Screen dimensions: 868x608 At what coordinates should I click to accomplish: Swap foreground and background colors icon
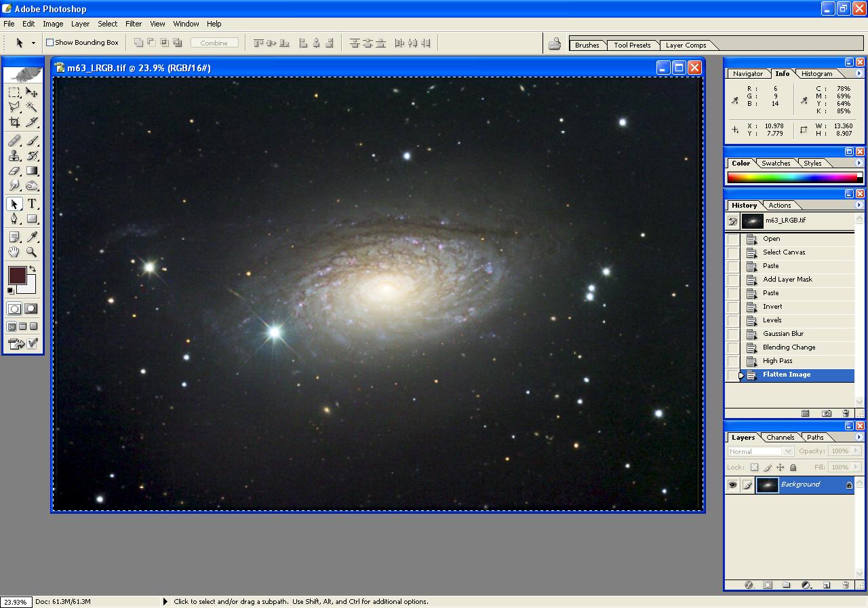pyautogui.click(x=32, y=269)
